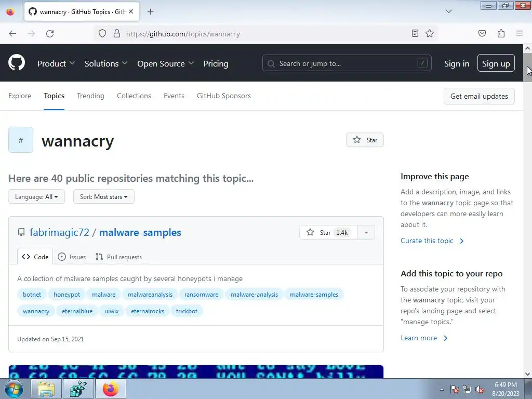Open the malware-samples repository link

(x=140, y=232)
